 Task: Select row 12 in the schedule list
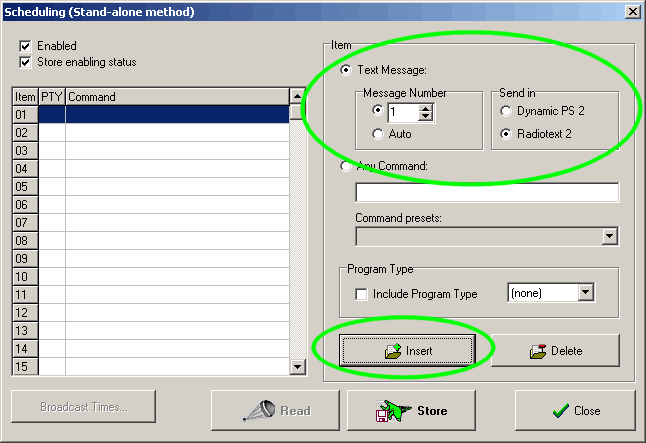(151, 313)
